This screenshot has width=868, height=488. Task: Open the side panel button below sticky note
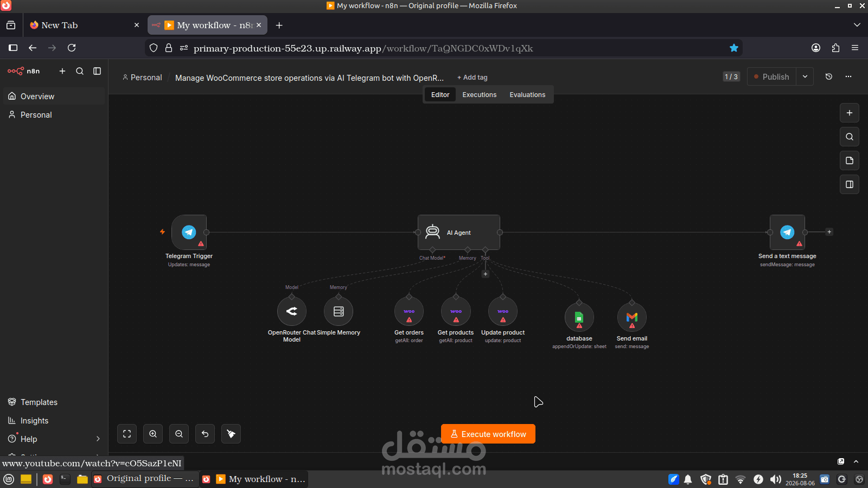click(x=850, y=184)
